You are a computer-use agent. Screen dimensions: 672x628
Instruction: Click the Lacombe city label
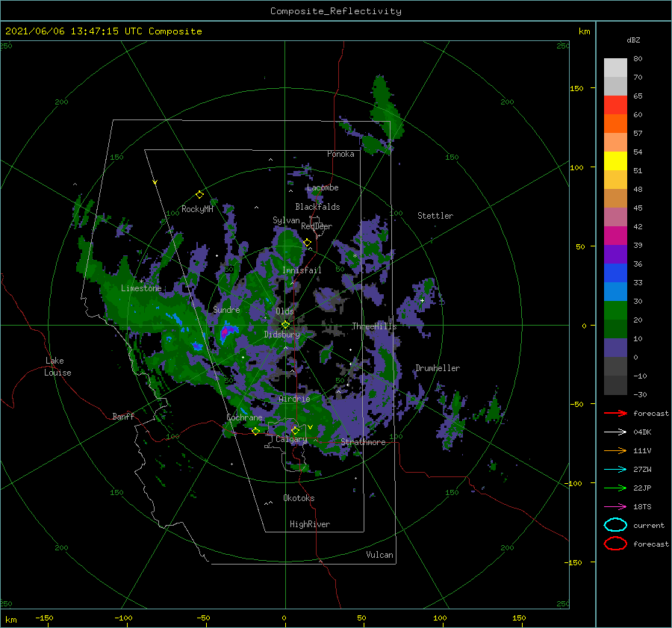[x=323, y=187]
